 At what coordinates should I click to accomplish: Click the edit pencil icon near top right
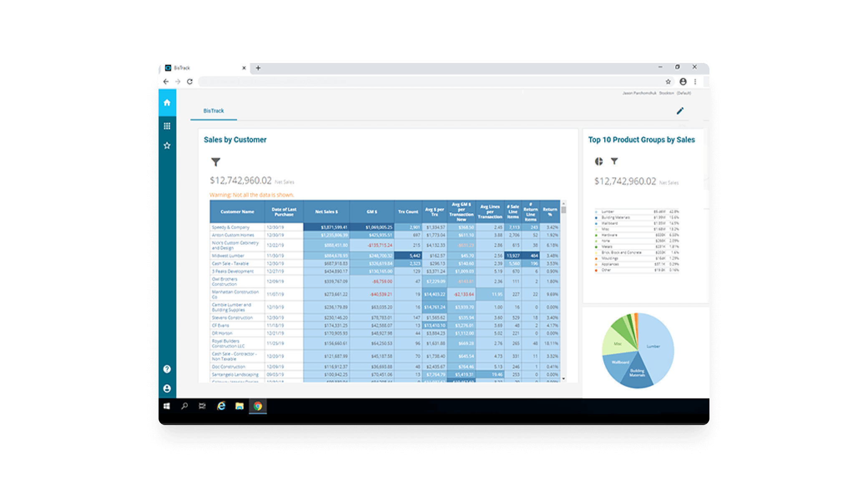[680, 111]
